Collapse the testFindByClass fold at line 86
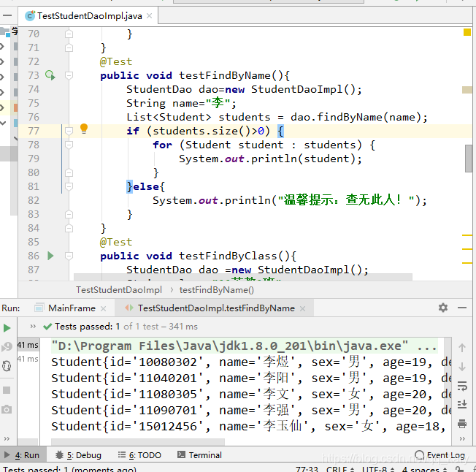The height and width of the screenshot is (472, 476). [69, 256]
